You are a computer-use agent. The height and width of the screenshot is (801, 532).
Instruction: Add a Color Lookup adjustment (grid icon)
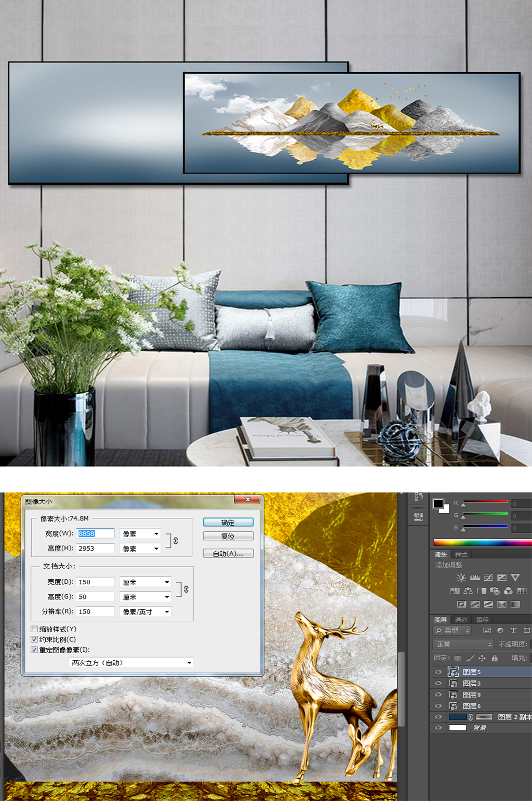point(522,591)
